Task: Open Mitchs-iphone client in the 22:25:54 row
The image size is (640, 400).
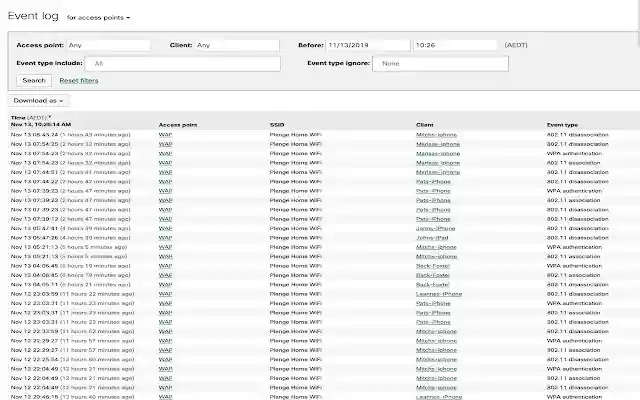Action: coord(436,360)
